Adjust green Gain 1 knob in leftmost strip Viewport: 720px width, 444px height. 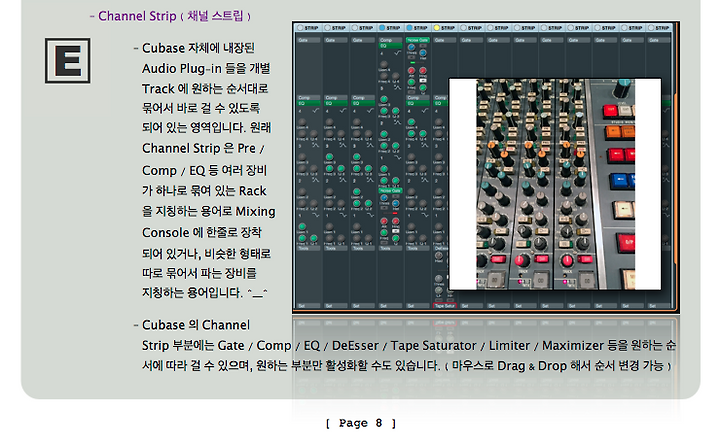[x=302, y=226]
